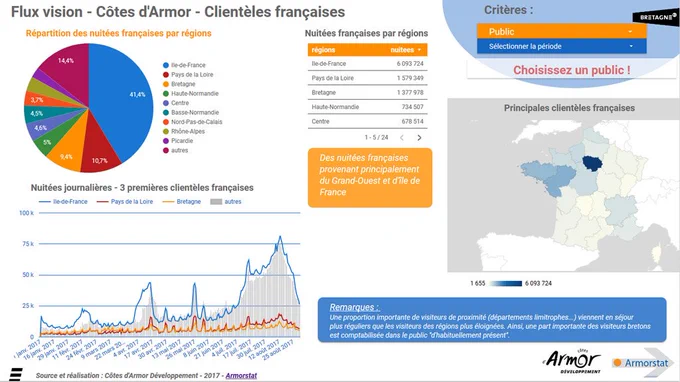
Task: Click the 5% green pie slice
Action: 51,140
